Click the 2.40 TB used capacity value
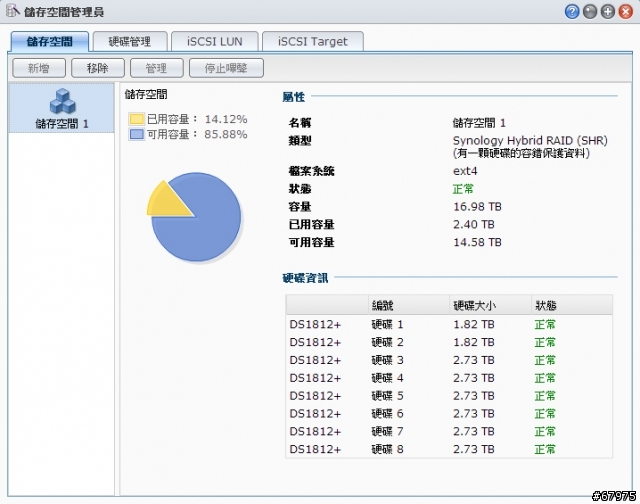 coord(474,224)
